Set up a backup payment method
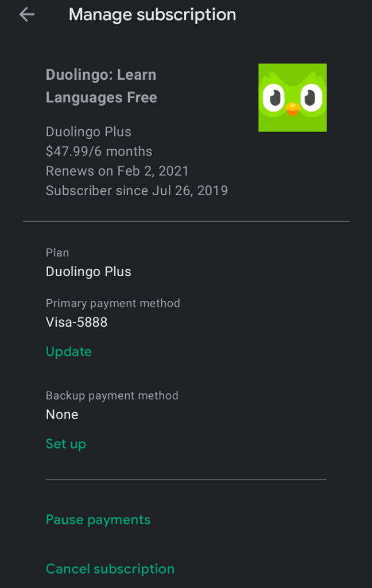 tap(65, 443)
